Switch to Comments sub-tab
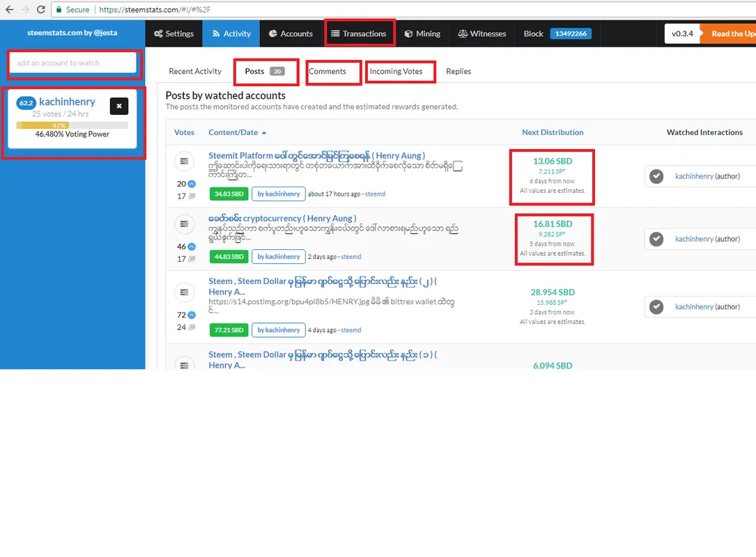Viewport: 756px width, 557px height. click(327, 71)
